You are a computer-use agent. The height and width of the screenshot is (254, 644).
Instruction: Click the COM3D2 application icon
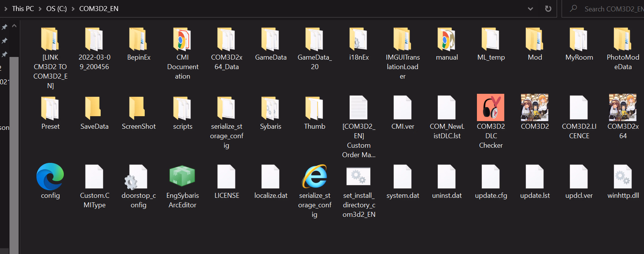pos(535,108)
